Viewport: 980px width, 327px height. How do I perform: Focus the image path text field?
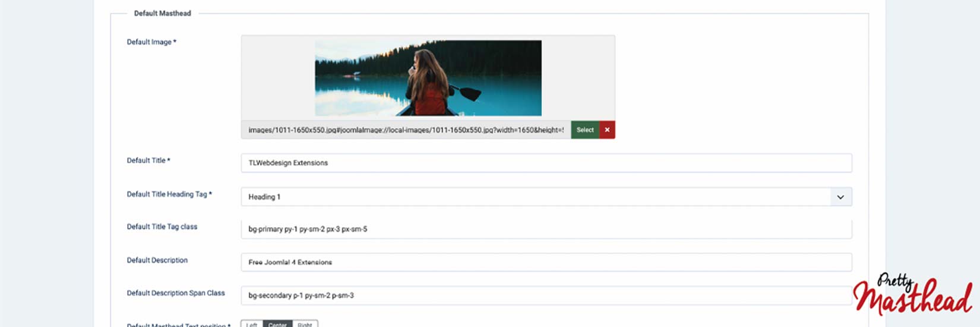coord(406,130)
